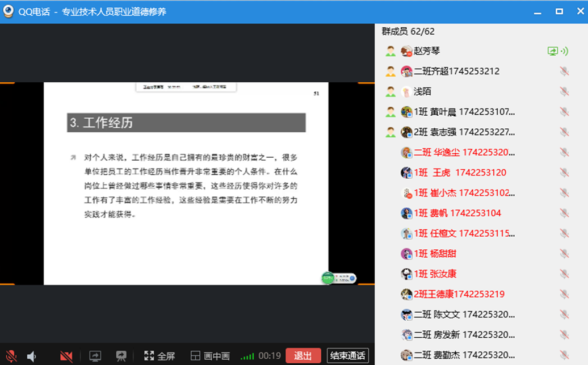This screenshot has height=365, width=588.
Task: Click muted mic icon next to 二班齐超
Action: click(564, 72)
